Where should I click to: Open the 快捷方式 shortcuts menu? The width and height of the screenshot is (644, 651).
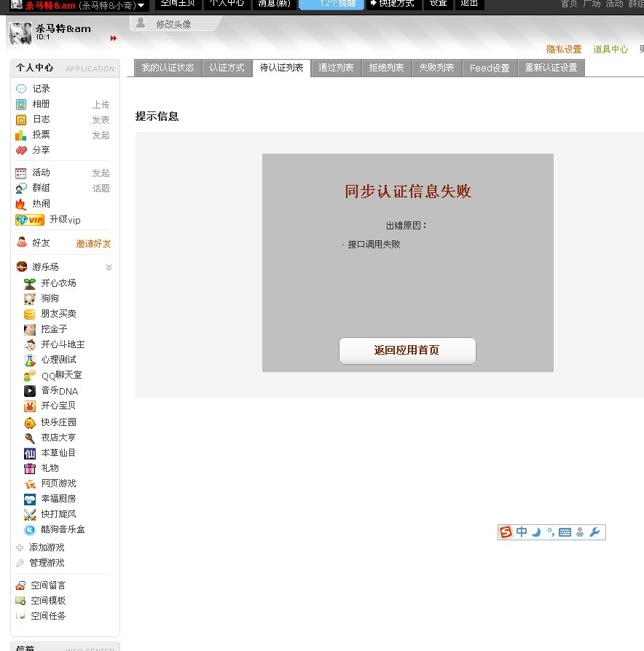coord(393,4)
